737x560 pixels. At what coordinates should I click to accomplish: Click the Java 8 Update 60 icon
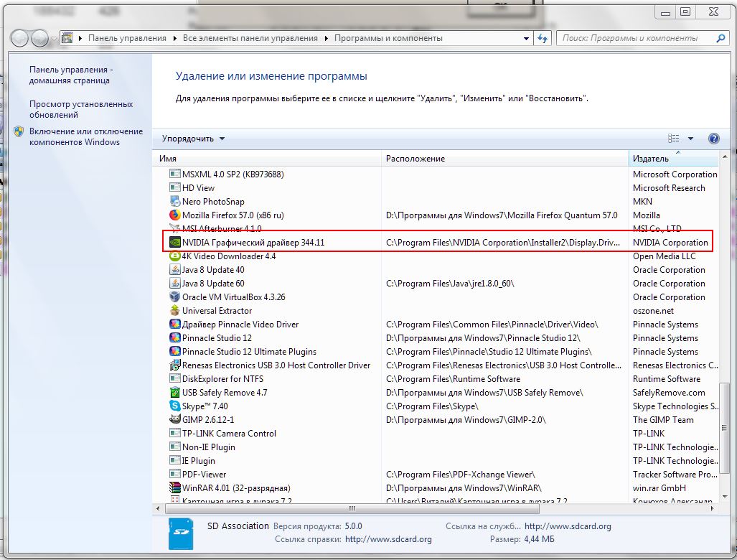pyautogui.click(x=175, y=283)
